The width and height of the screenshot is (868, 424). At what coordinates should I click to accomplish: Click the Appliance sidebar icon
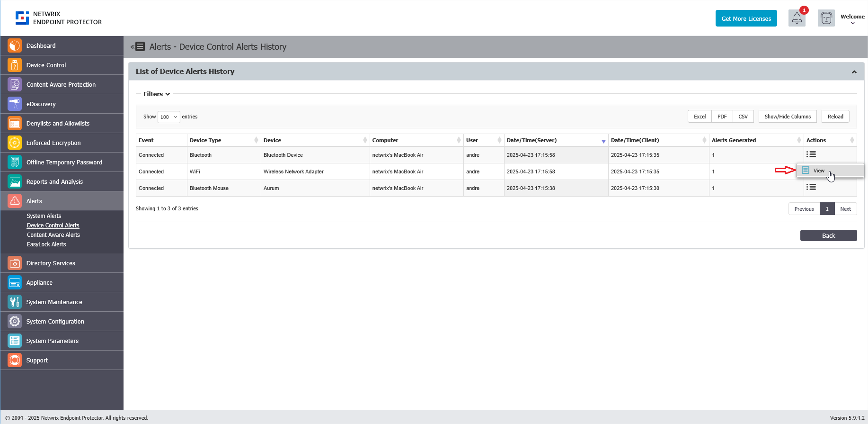coord(15,282)
